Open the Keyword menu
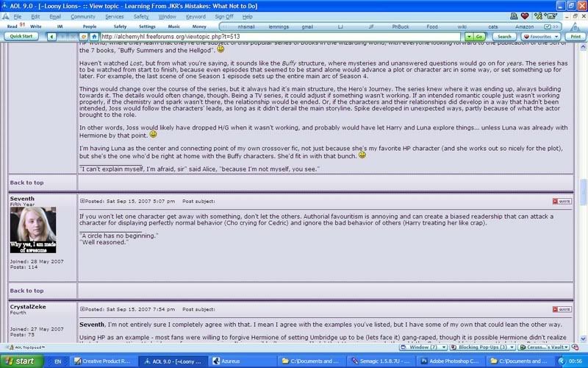This screenshot has width=588, height=368. coord(196,16)
